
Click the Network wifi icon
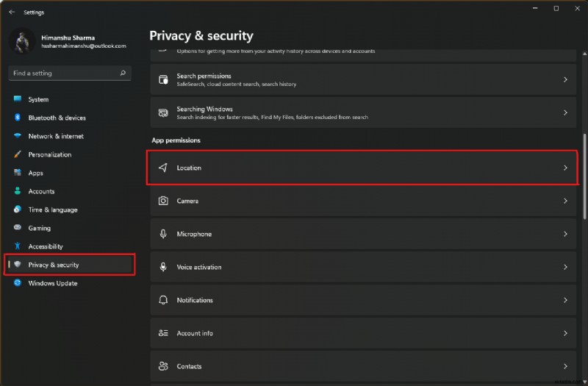17,136
